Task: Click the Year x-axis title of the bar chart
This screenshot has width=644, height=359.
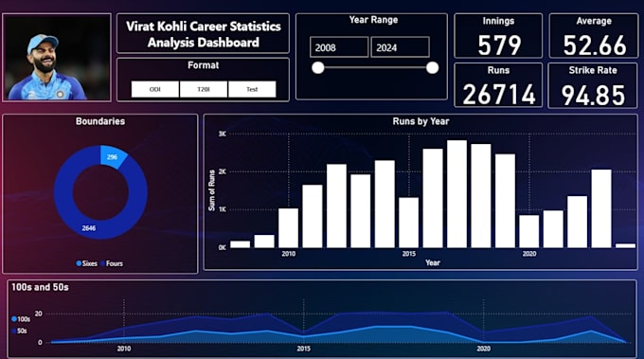Action: coord(433,263)
